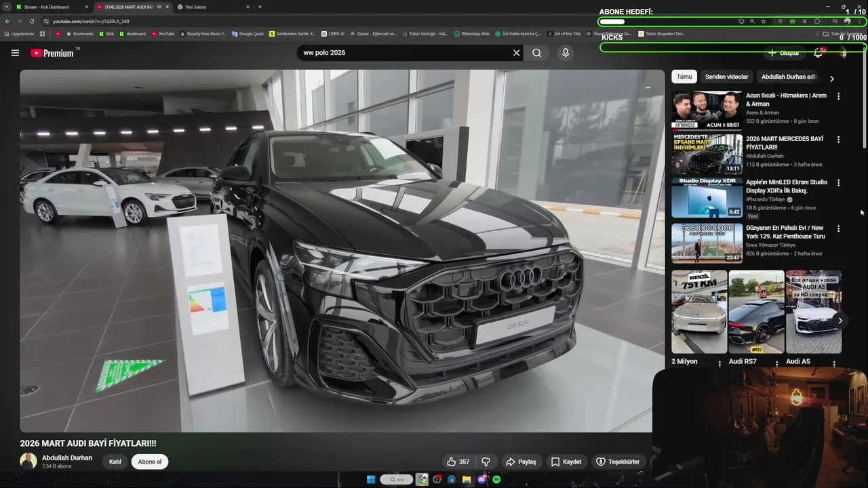The width and height of the screenshot is (868, 488).
Task: Open Abdullah Durhan channel avatar
Action: click(x=28, y=462)
